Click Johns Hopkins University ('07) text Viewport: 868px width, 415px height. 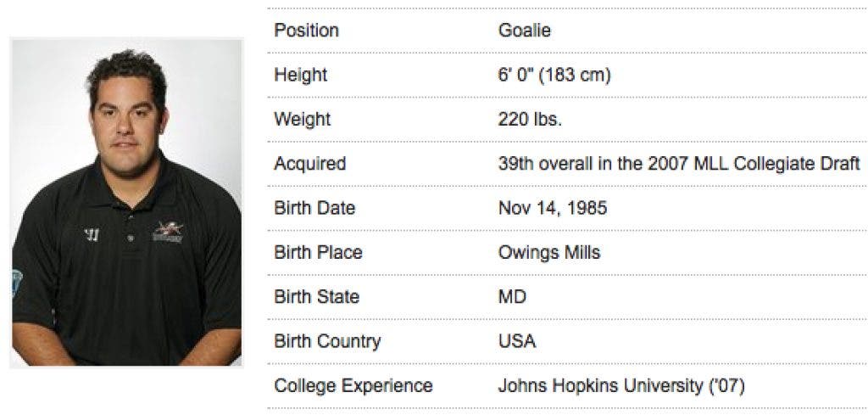click(621, 385)
